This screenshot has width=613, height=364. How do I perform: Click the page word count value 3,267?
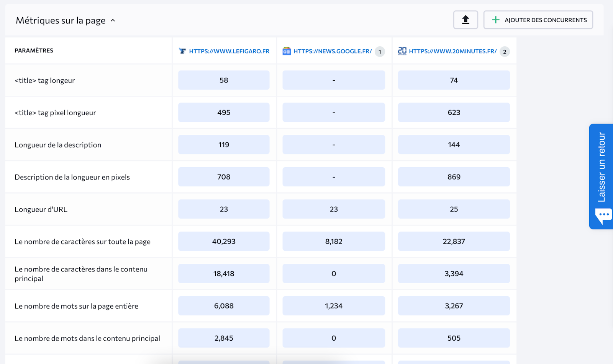point(454,306)
